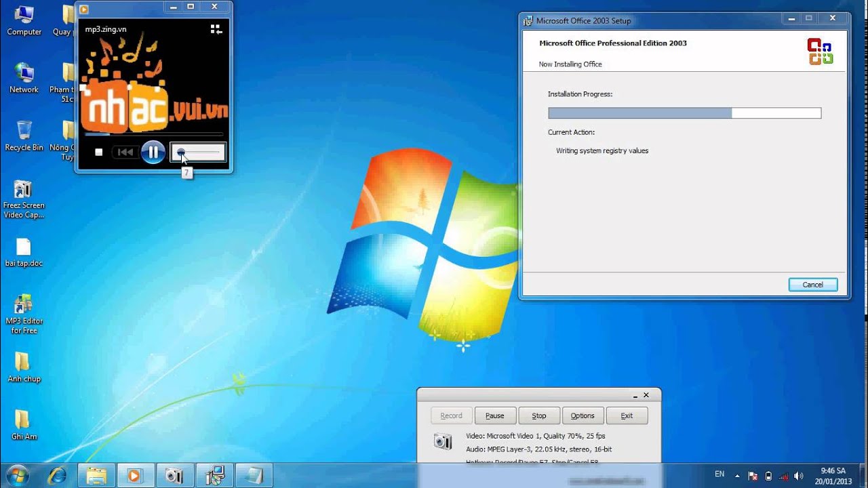Open the clock showing 9:46 SA
This screenshot has width=868, height=488.
(833, 476)
